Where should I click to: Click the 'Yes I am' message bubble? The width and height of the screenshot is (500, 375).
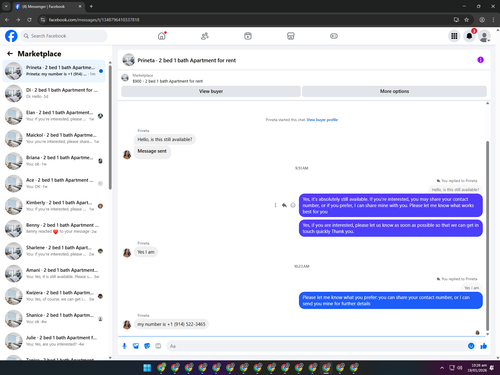coord(146,252)
